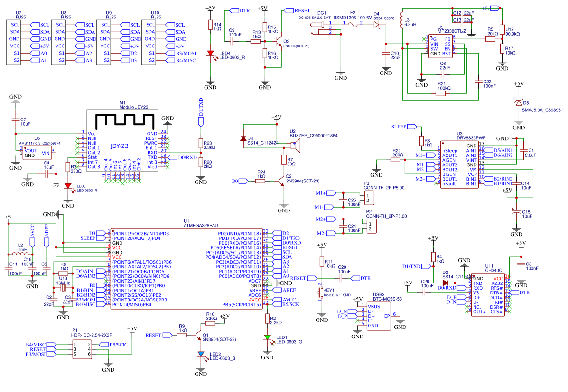Select the 'BTC-MC5S-53' label
Image resolution: width=568 pixels, height=392 pixels.
(387, 299)
